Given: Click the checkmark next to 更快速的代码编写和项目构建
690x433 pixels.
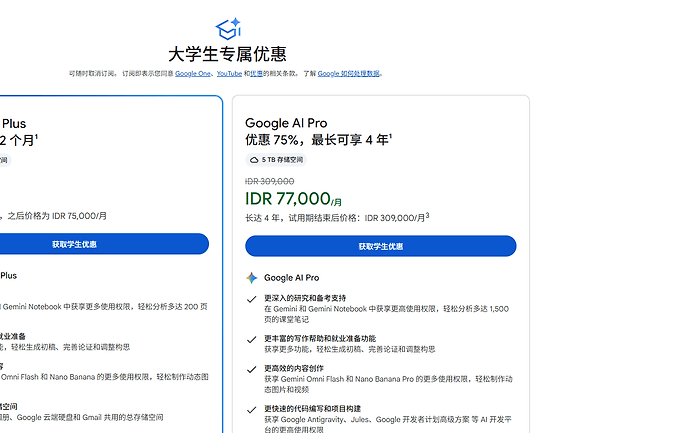Looking at the screenshot, I should pyautogui.click(x=251, y=410).
